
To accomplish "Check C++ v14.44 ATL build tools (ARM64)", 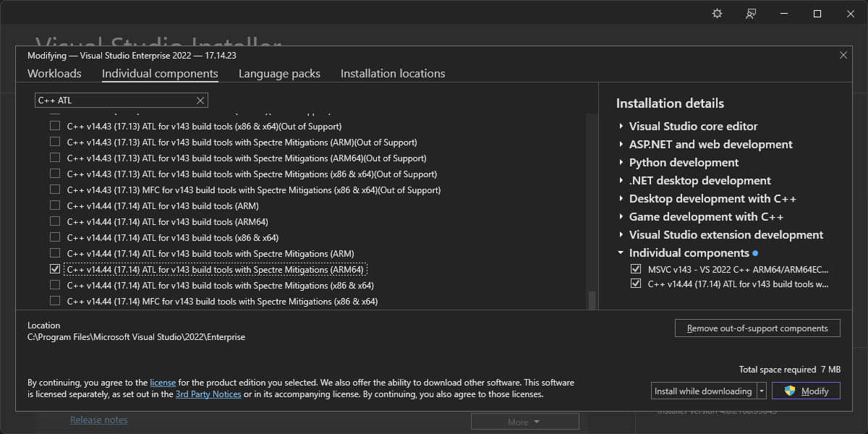I will (55, 222).
